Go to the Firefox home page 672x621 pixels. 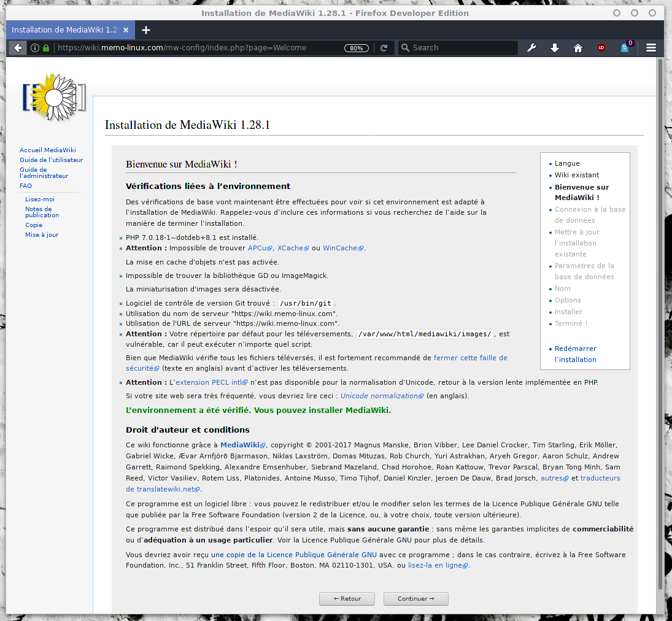[x=577, y=47]
